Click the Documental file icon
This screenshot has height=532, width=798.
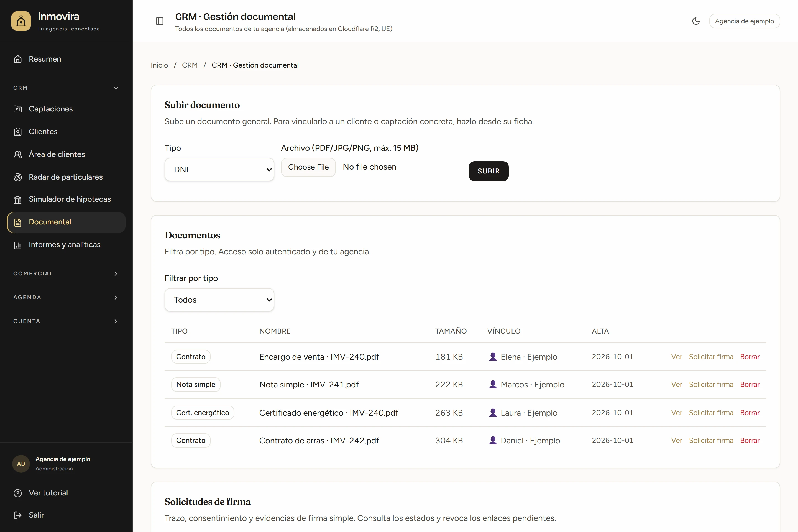pos(18,222)
